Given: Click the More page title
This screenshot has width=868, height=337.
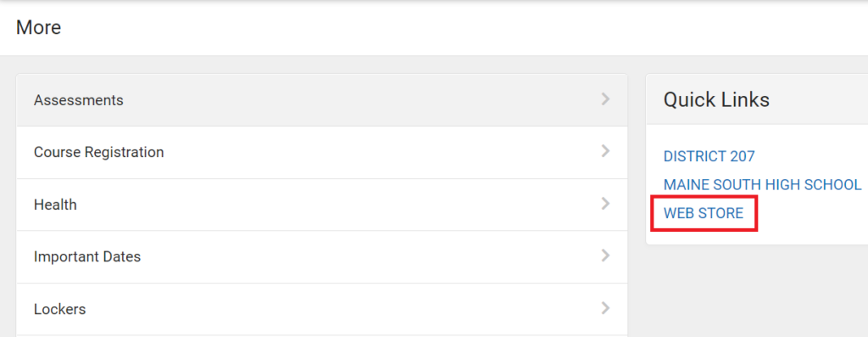Looking at the screenshot, I should click(39, 27).
